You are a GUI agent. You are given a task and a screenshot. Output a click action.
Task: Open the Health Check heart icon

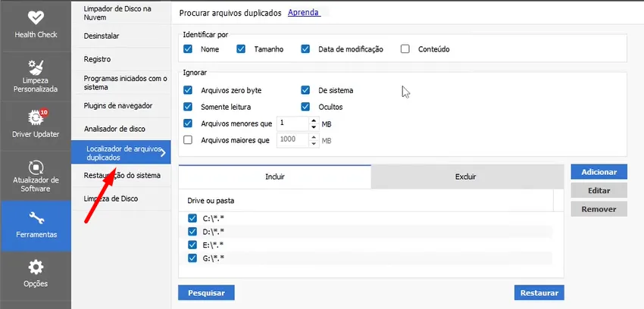coord(36,18)
